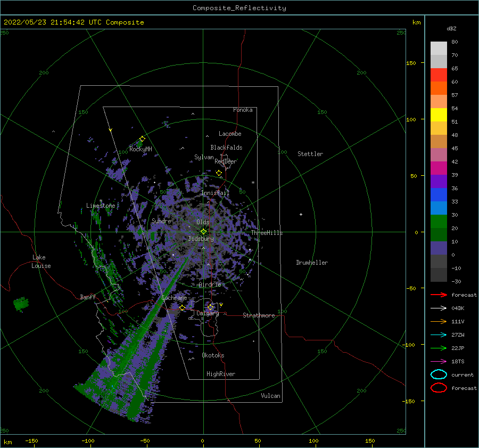The width and height of the screenshot is (479, 448).
Task: Click the ThreeHills city label
Action: click(267, 233)
